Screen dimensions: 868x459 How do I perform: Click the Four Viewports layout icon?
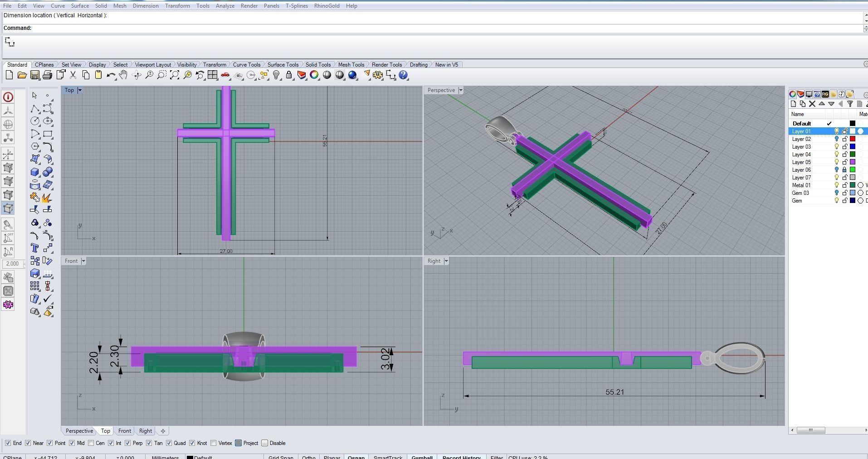(x=212, y=75)
